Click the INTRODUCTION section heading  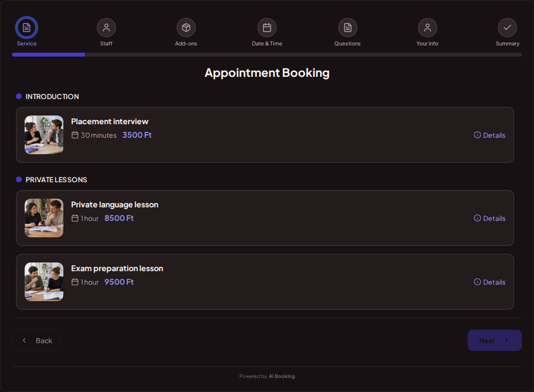pyautogui.click(x=52, y=97)
